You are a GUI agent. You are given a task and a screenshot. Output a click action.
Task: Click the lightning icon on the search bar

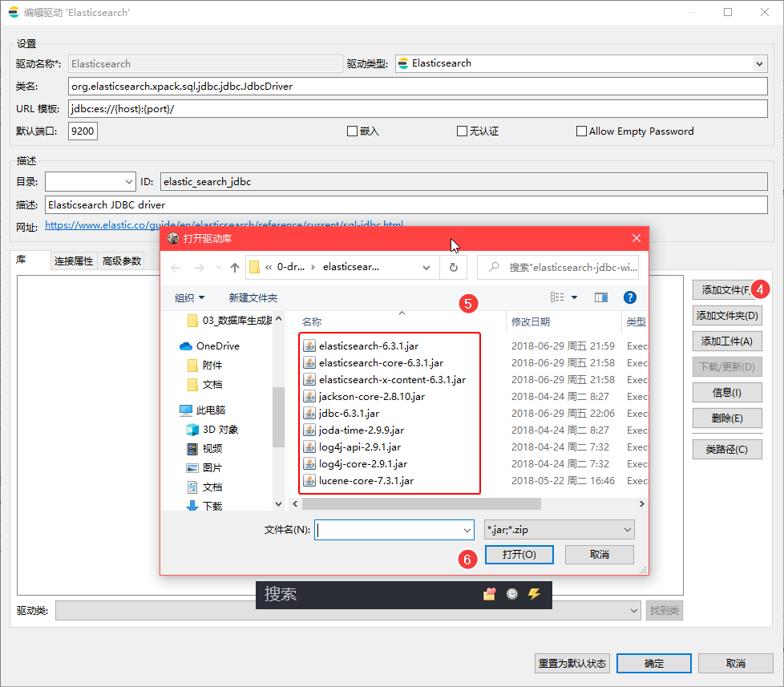(535, 595)
